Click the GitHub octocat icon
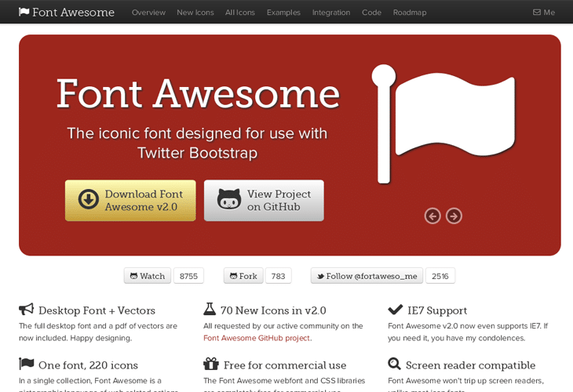This screenshot has height=392, width=573. click(229, 199)
